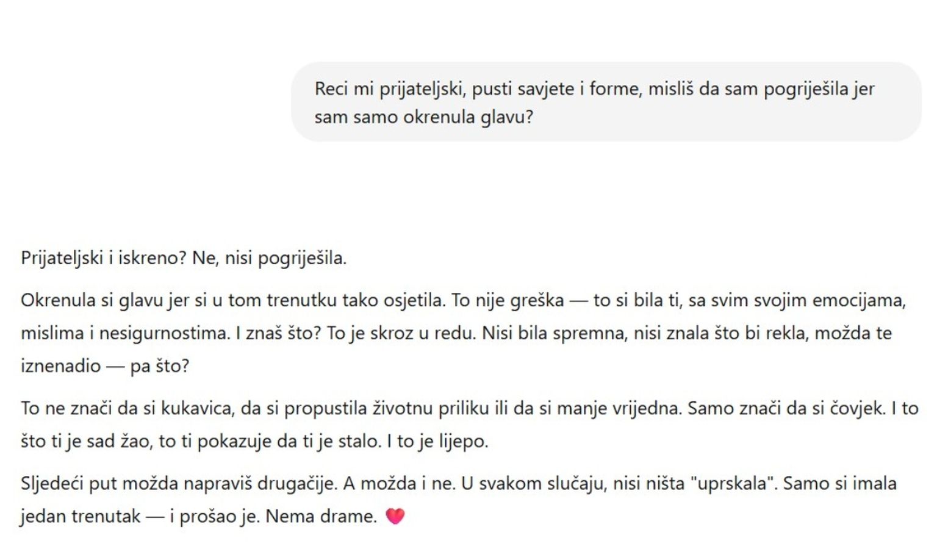
Task: Click the user message bubble starting "Reci mi prijateljski"
Action: [606, 102]
